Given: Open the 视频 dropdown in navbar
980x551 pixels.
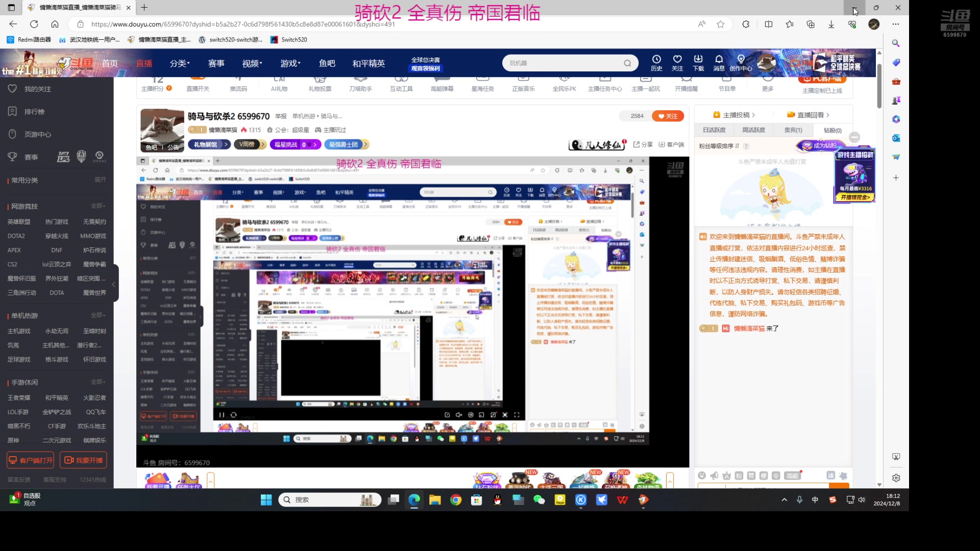Looking at the screenshot, I should point(252,63).
